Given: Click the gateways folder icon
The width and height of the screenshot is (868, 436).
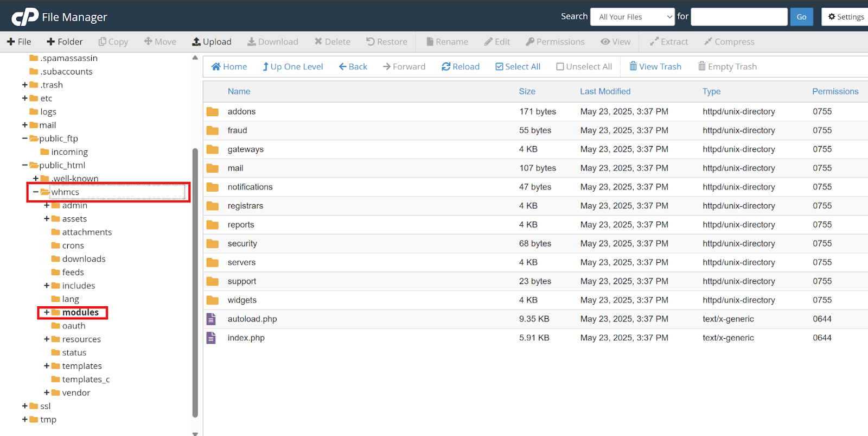Looking at the screenshot, I should pos(213,149).
